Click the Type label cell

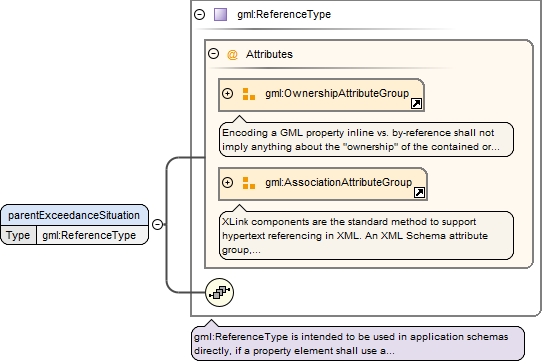click(x=18, y=236)
